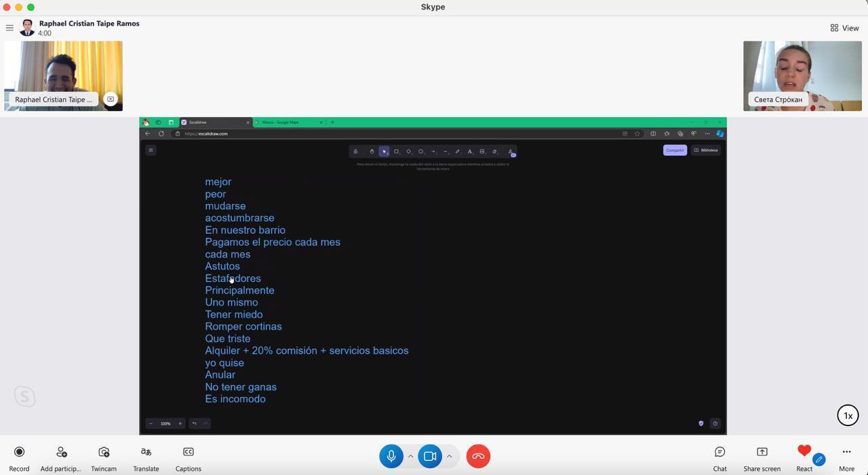
Task: Select the Excalidraw insert image tool
Action: pos(482,151)
